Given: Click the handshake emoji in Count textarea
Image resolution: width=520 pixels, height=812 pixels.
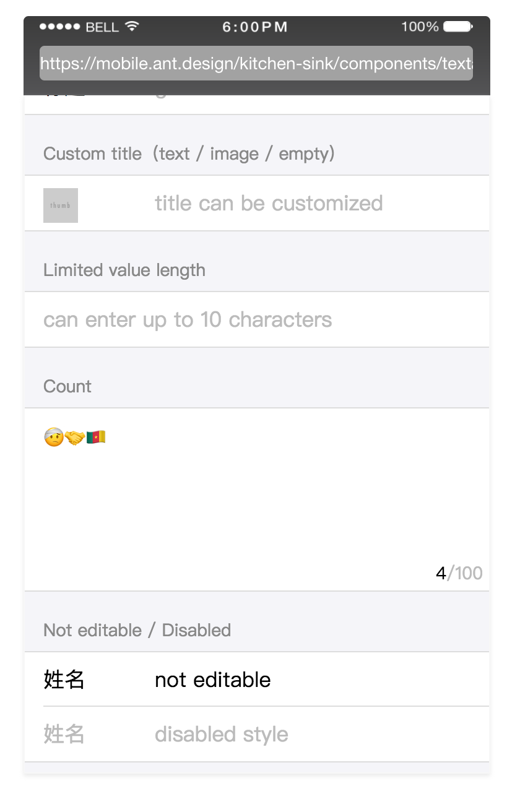Looking at the screenshot, I should coord(74,436).
